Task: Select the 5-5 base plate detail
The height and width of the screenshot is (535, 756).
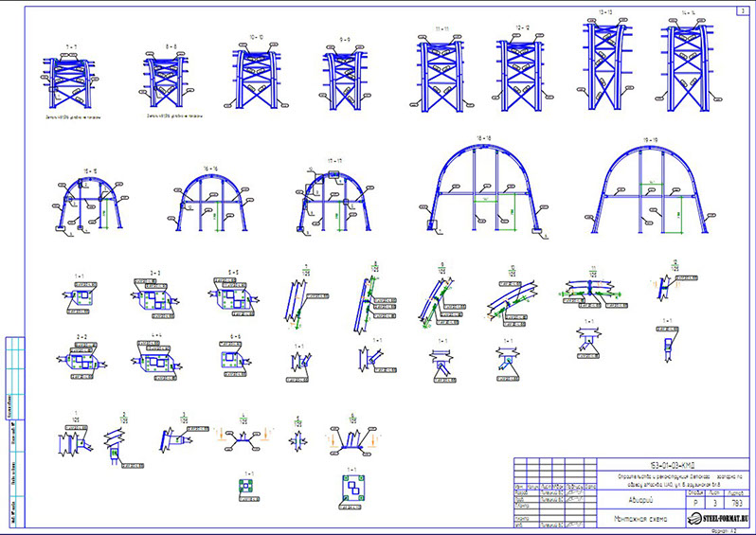Action: coord(234,294)
